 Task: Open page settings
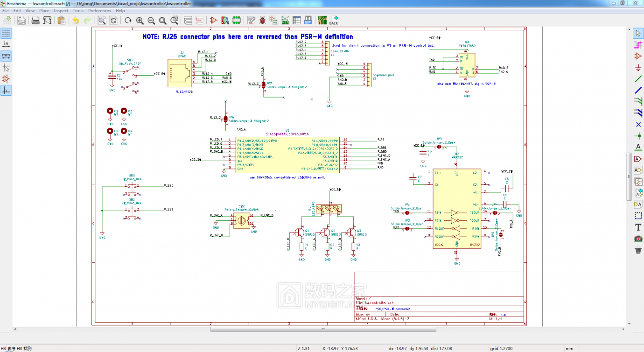(x=21, y=20)
